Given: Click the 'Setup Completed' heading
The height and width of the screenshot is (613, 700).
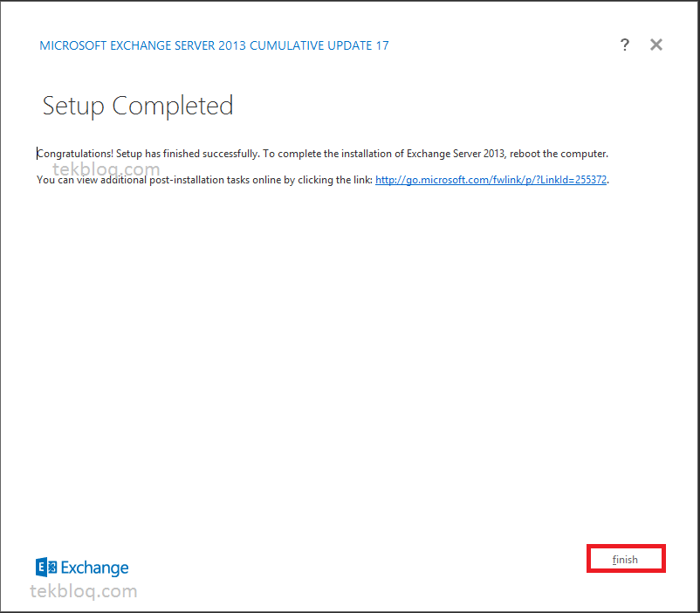Looking at the screenshot, I should tap(138, 107).
